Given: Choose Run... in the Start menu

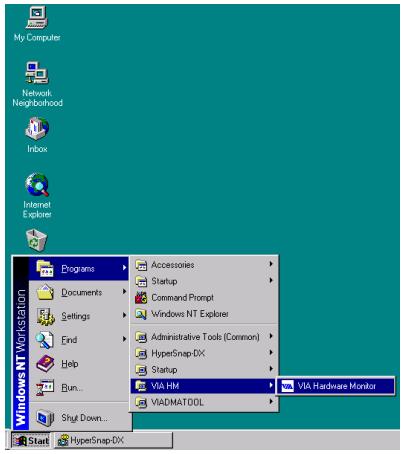Looking at the screenshot, I should point(79,388).
